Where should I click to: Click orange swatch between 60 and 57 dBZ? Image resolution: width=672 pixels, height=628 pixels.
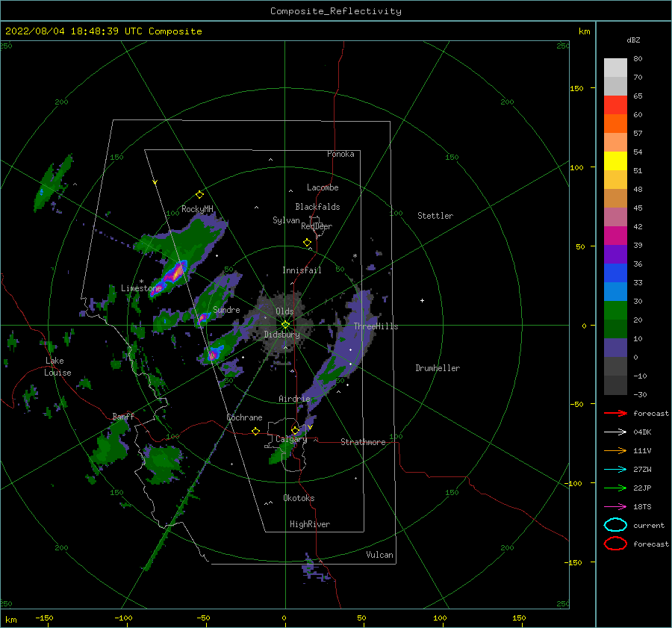[x=615, y=124]
